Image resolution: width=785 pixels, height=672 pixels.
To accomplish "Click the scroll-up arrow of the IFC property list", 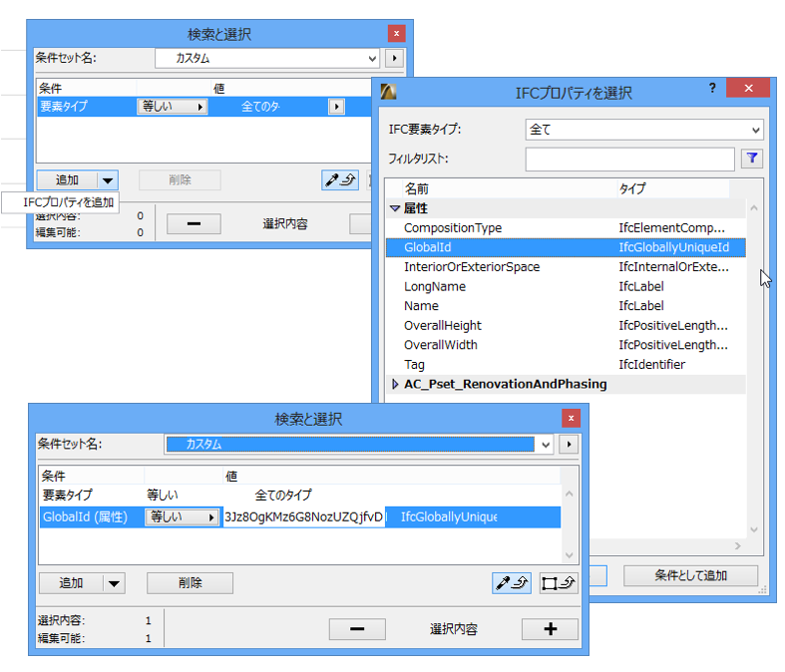I will click(x=754, y=207).
